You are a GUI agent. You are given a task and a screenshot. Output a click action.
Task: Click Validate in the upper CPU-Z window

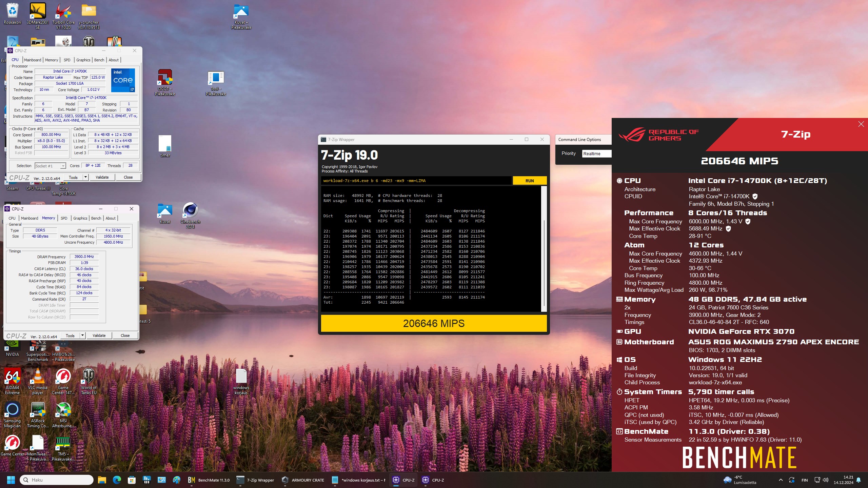[102, 177]
